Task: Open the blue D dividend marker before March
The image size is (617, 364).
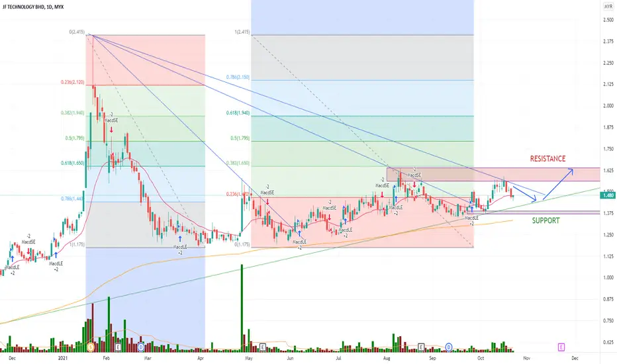Action: pyautogui.click(x=141, y=347)
